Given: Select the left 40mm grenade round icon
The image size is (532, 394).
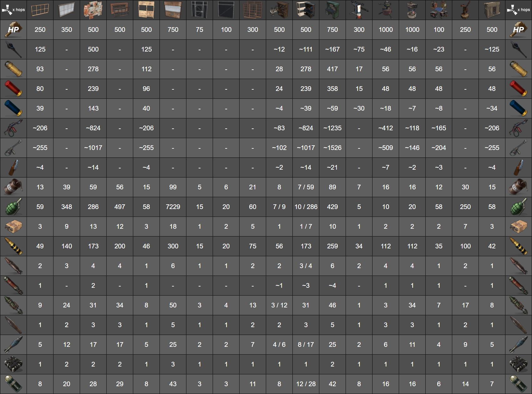Looking at the screenshot, I should (13, 384).
